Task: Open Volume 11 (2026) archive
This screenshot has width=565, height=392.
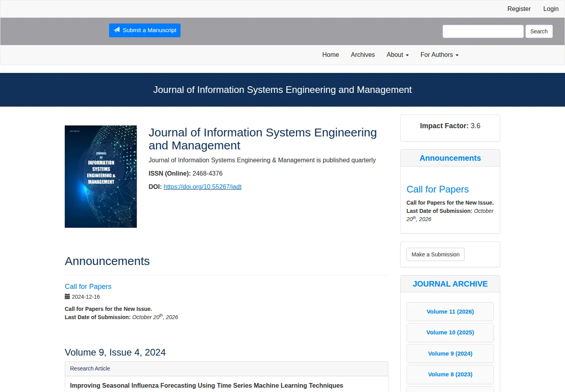Action: click(x=450, y=312)
